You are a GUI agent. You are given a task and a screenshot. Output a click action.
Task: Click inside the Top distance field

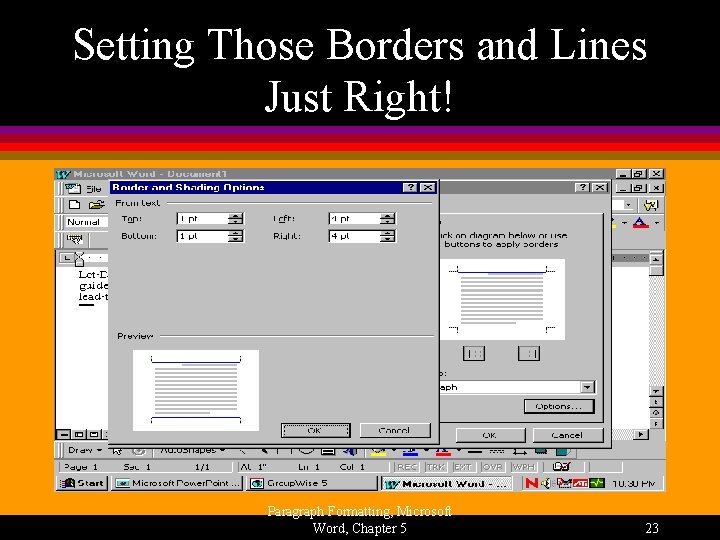[x=202, y=219]
